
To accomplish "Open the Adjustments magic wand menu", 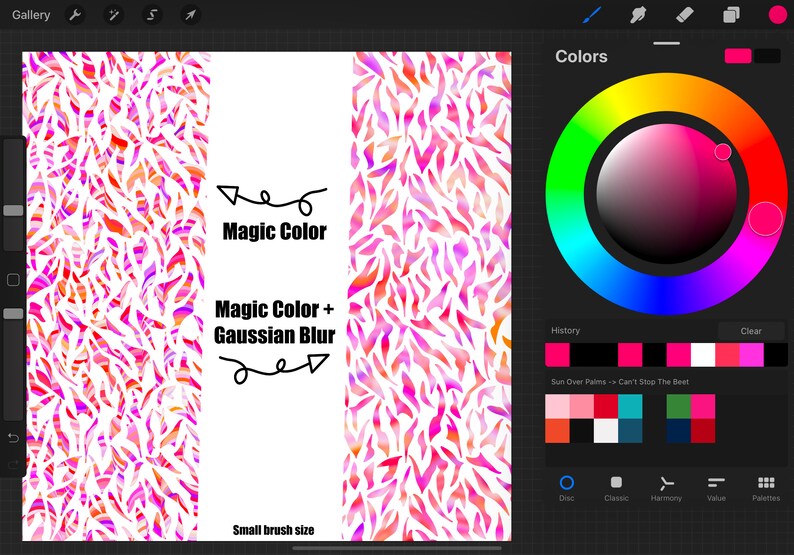I will [x=113, y=15].
